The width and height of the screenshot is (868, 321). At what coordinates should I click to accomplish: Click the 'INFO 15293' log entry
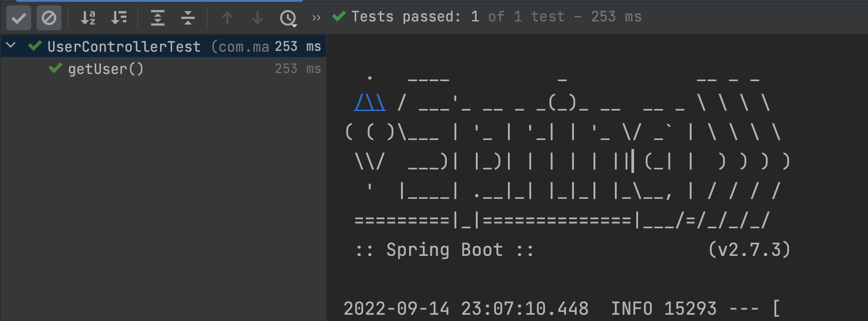point(663,309)
